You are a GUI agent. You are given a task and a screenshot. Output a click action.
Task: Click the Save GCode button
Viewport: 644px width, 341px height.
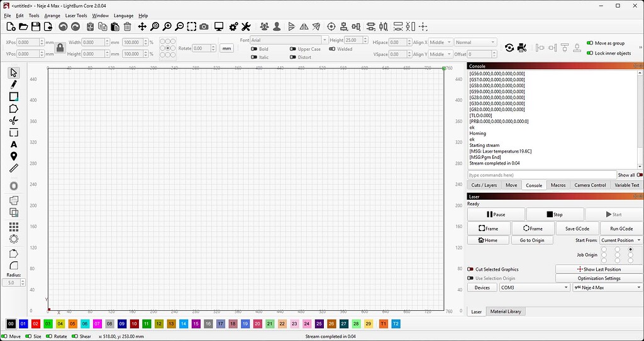(x=577, y=229)
